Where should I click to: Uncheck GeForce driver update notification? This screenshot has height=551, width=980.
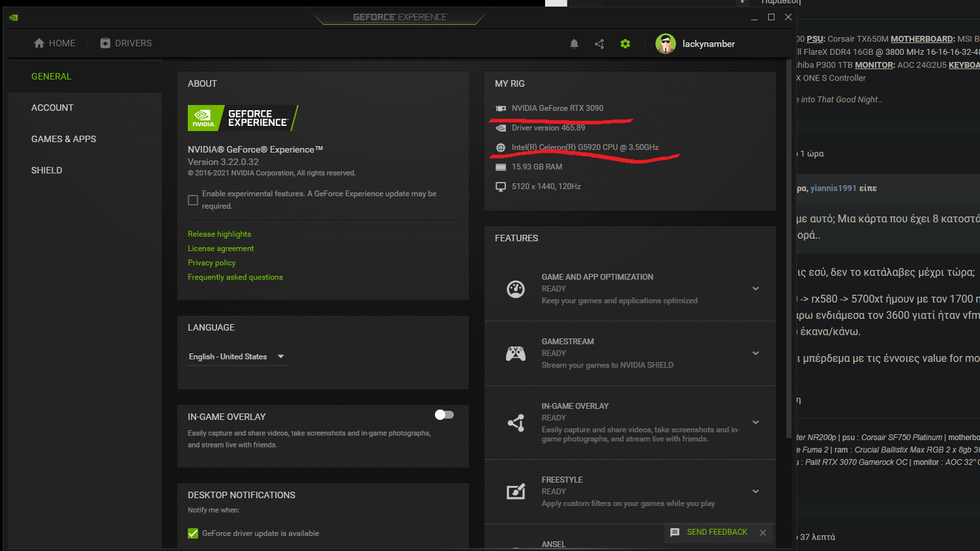click(193, 533)
